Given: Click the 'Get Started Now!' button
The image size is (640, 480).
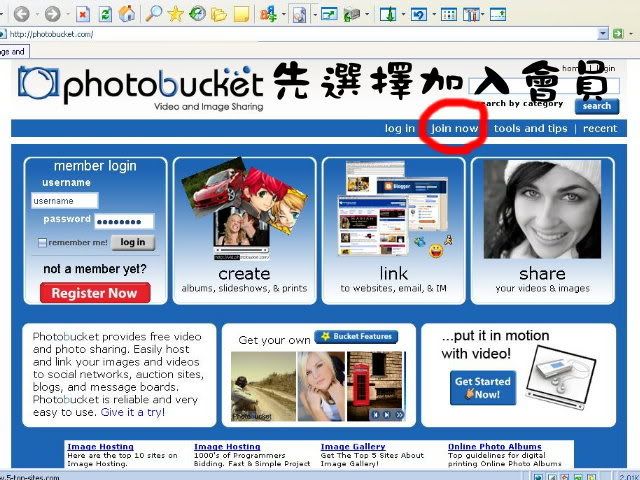Looking at the screenshot, I should (x=483, y=388).
